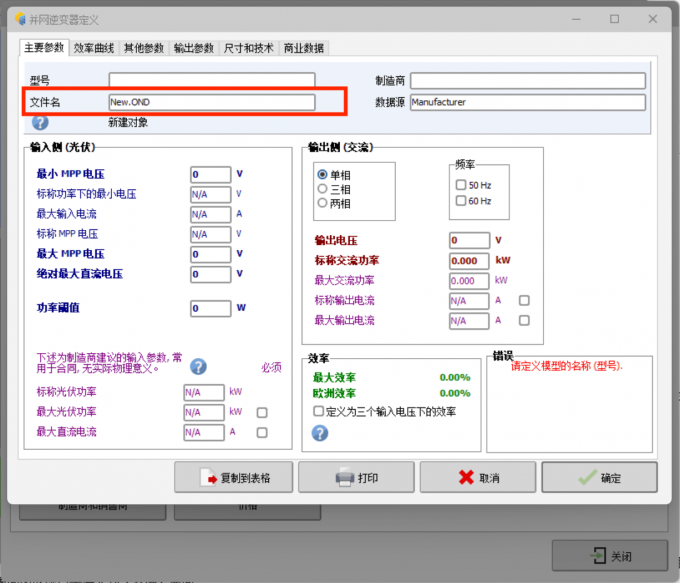Open the help icon in the 效率 section

pos(320,433)
